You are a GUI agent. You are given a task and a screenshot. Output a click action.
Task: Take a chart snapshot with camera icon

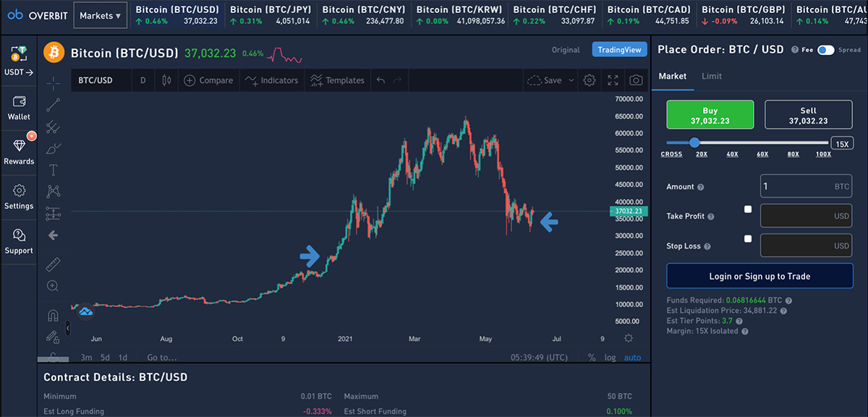pos(636,80)
